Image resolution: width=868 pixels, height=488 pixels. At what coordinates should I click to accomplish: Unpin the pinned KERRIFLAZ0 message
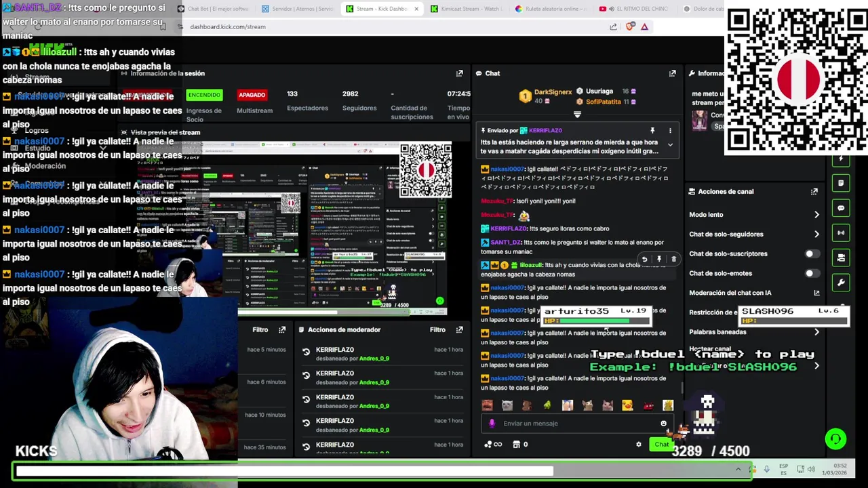point(652,130)
